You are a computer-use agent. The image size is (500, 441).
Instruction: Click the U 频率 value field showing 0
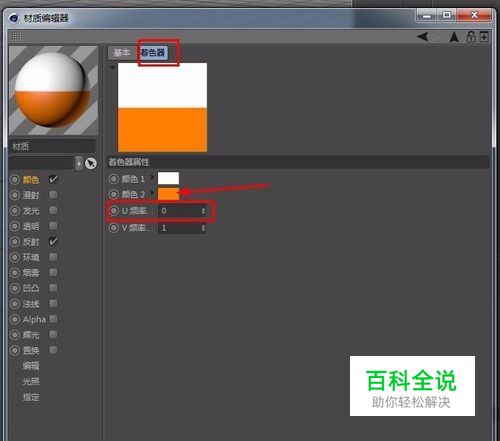(182, 211)
